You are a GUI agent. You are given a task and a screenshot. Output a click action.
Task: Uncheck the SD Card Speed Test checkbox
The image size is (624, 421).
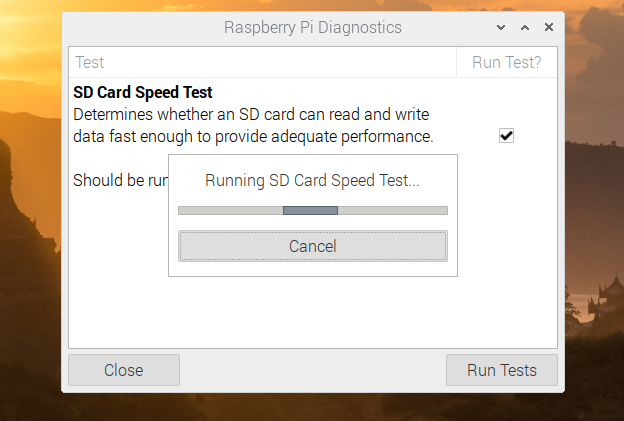(506, 136)
